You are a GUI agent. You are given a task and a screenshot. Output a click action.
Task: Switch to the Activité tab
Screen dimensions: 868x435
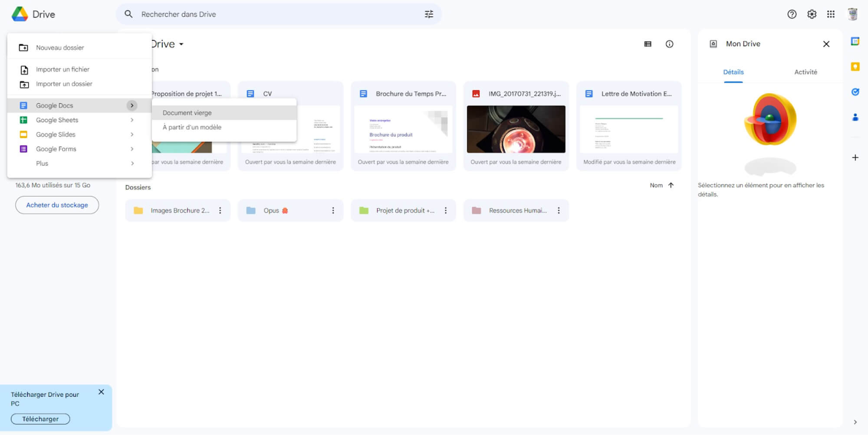click(806, 72)
